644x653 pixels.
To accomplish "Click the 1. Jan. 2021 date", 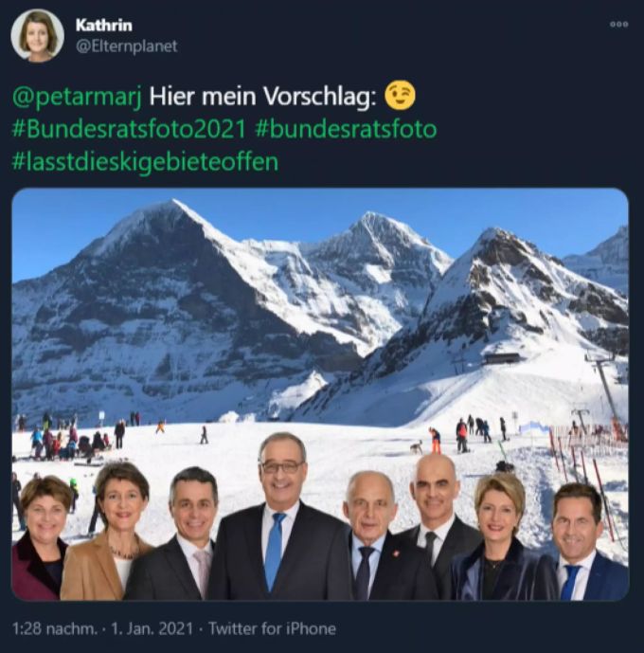I will pyautogui.click(x=152, y=628).
